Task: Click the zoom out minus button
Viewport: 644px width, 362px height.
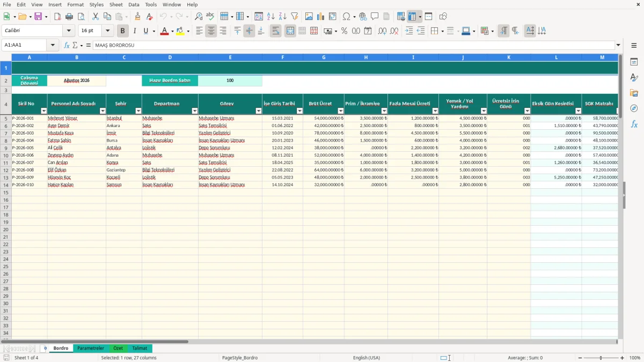Action: point(579,358)
